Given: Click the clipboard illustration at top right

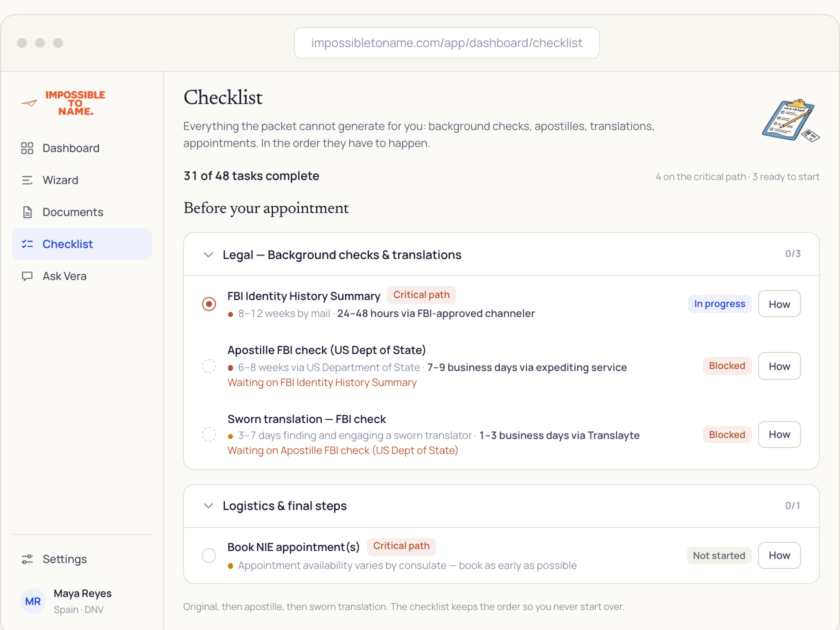Looking at the screenshot, I should click(790, 120).
